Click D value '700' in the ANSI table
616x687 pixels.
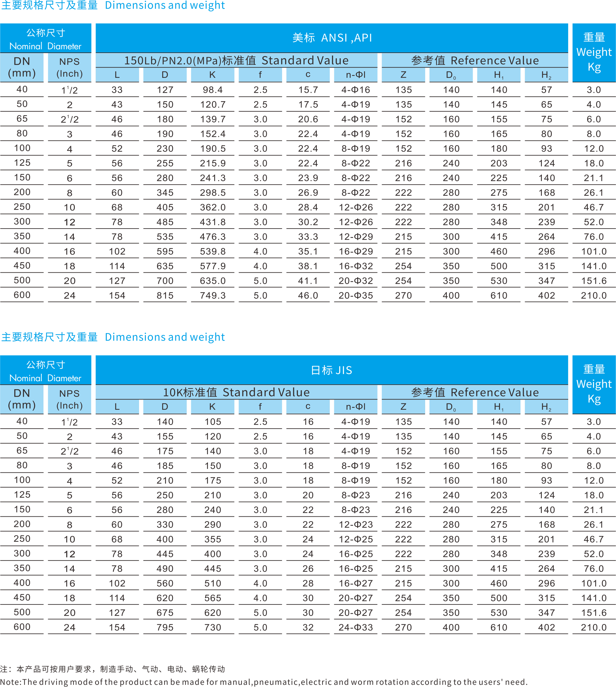point(165,281)
